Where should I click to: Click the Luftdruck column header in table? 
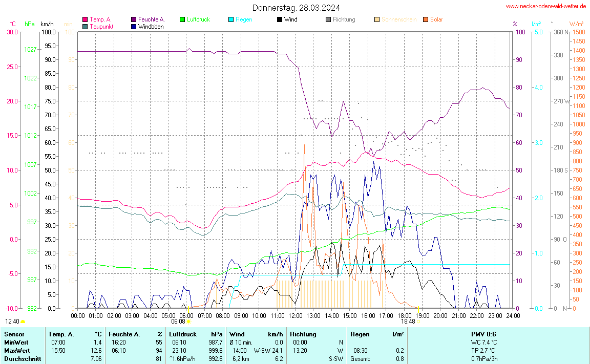[x=179, y=334]
